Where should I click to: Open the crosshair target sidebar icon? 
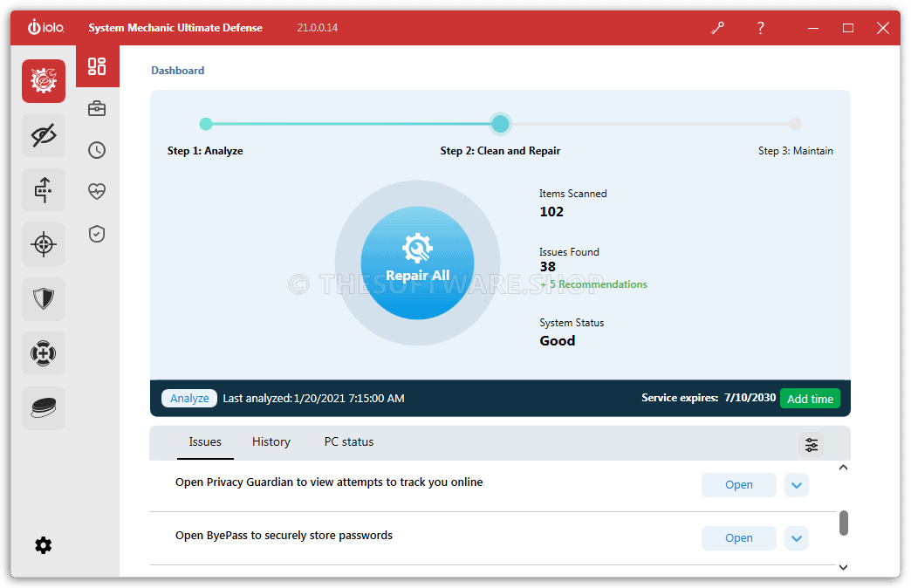tap(44, 244)
